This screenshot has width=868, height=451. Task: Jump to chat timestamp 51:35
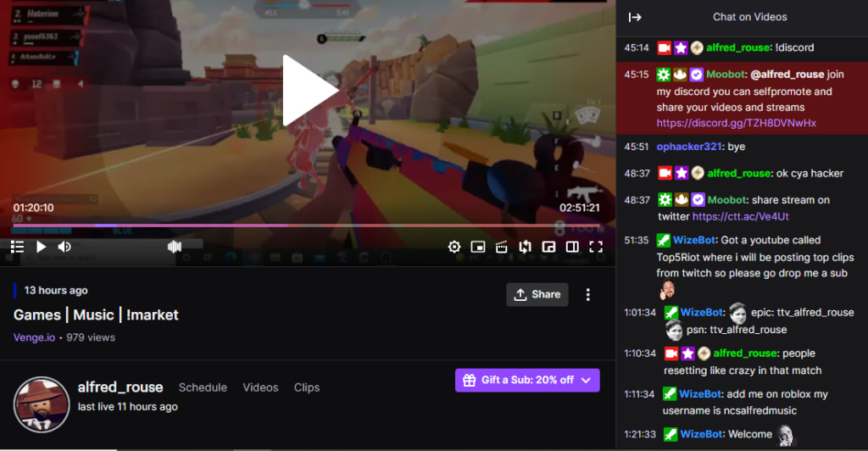tap(637, 240)
